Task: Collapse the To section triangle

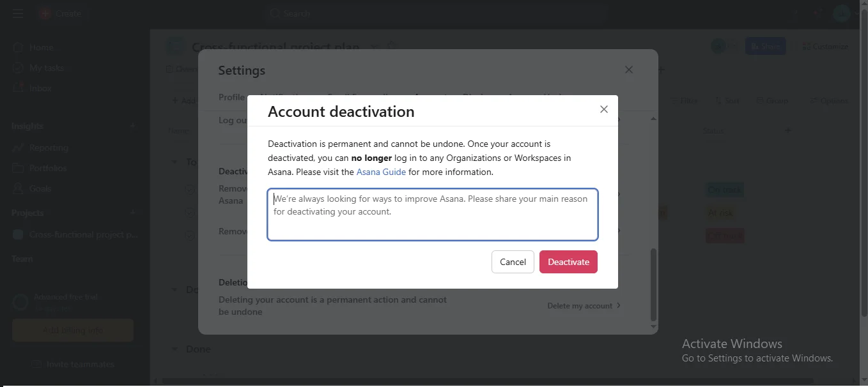Action: point(174,162)
